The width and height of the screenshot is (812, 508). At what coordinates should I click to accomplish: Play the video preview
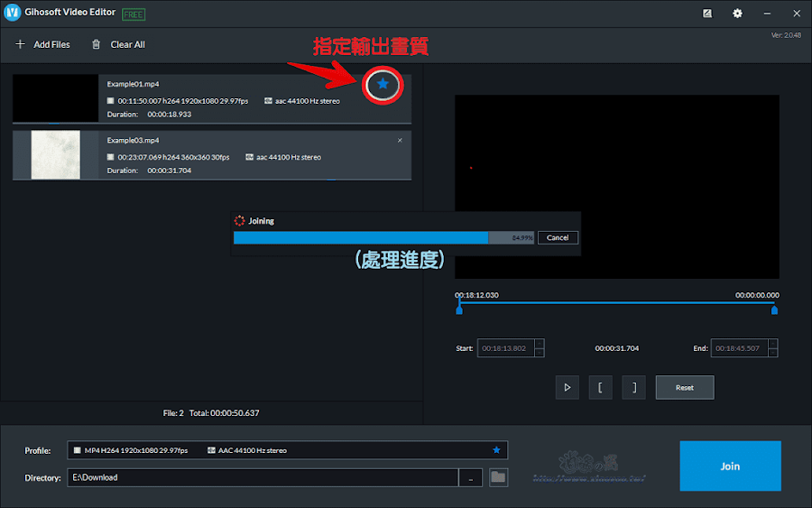tap(567, 387)
